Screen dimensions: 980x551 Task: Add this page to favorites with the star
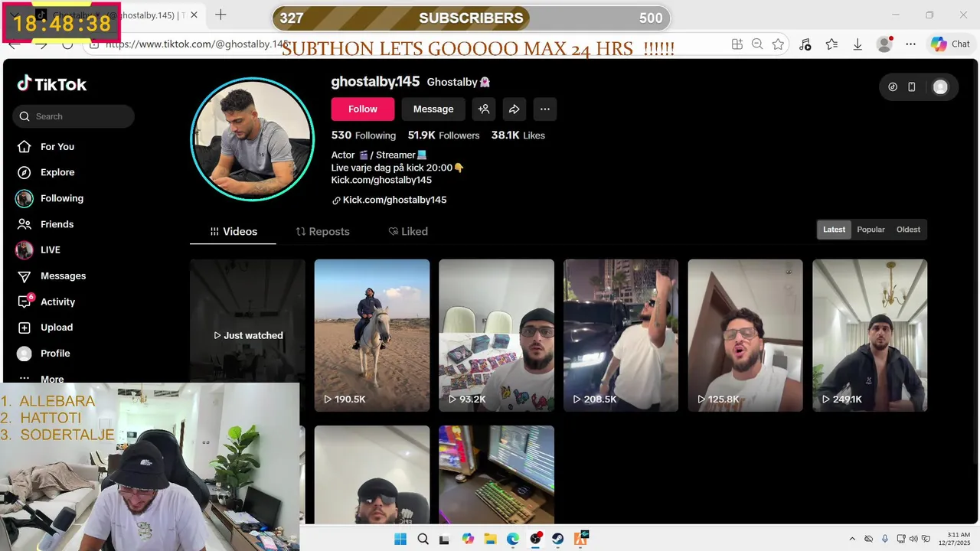(778, 44)
